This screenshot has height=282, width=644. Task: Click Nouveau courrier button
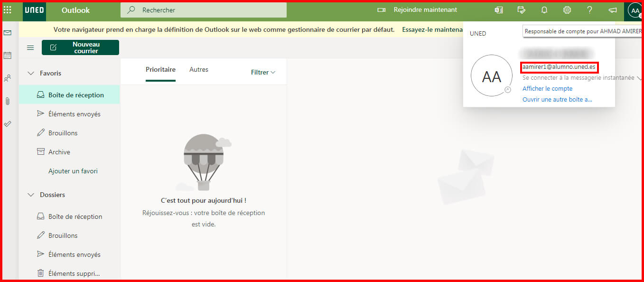[80, 47]
